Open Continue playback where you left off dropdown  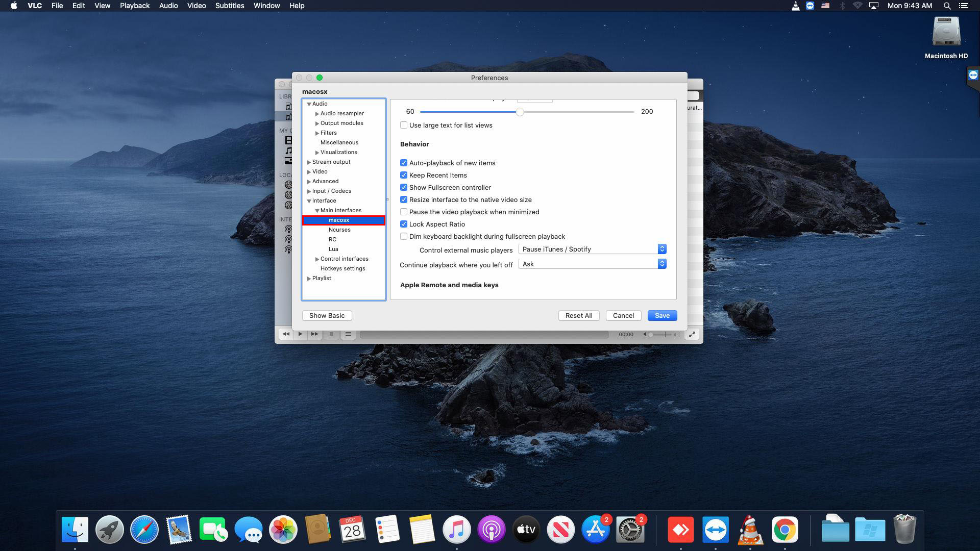point(592,264)
